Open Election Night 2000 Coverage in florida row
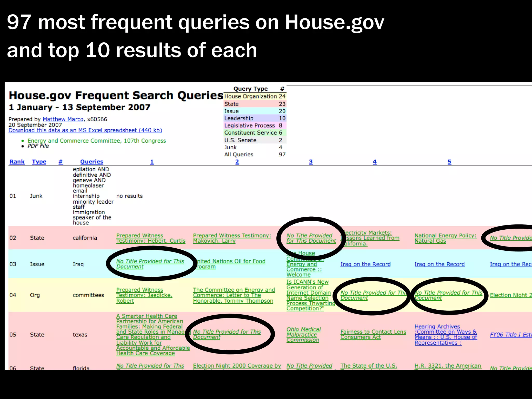Image resolution: width=532 pixels, height=399 pixels. (237, 365)
